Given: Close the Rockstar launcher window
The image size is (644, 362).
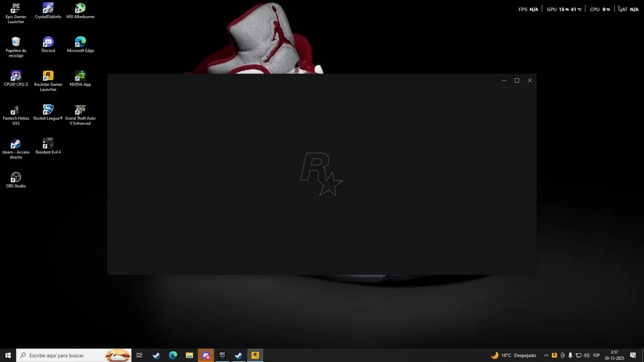Looking at the screenshot, I should (x=530, y=80).
